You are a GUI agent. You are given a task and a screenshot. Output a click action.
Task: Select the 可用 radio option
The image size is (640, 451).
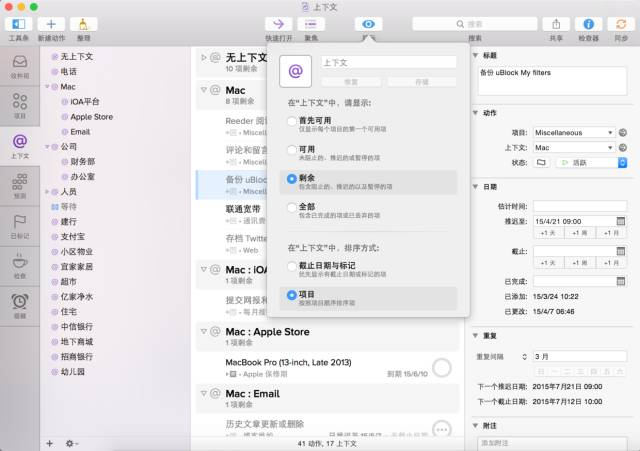(x=291, y=150)
